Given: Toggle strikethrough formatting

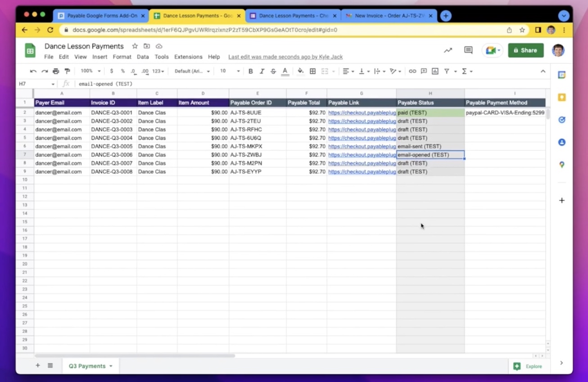Looking at the screenshot, I should pos(273,71).
